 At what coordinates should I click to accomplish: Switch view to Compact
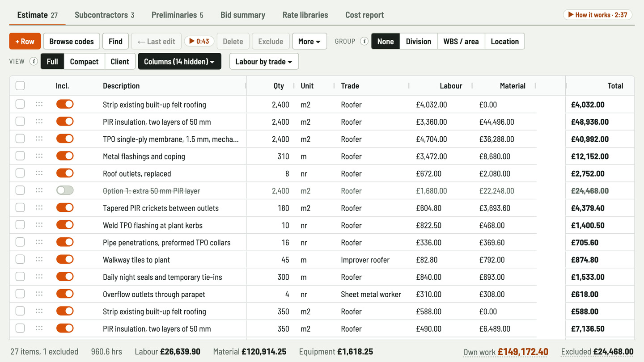point(84,62)
